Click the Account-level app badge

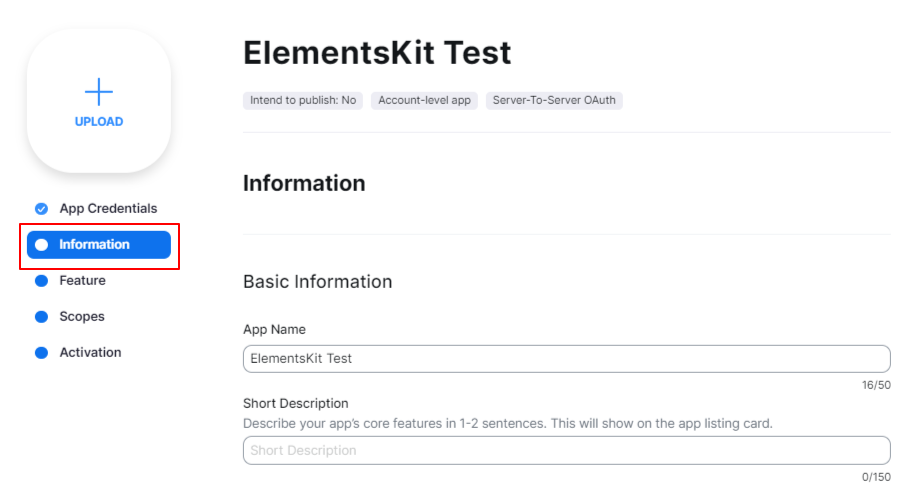click(x=424, y=101)
